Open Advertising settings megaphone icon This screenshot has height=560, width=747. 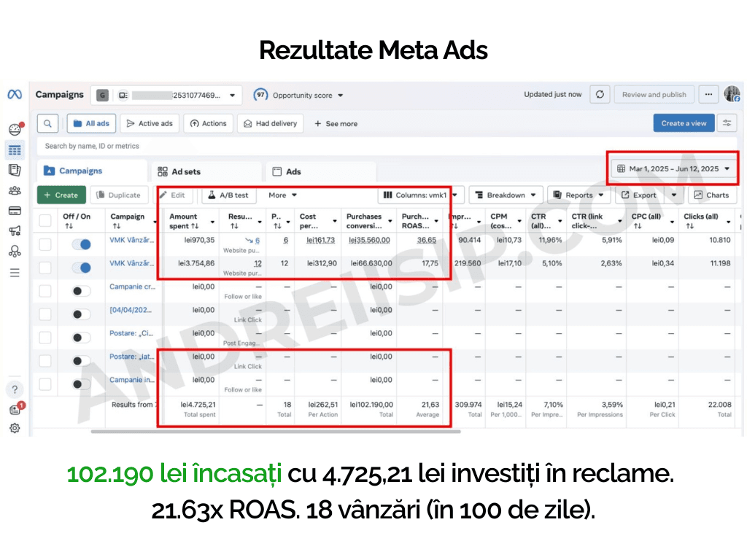15,231
